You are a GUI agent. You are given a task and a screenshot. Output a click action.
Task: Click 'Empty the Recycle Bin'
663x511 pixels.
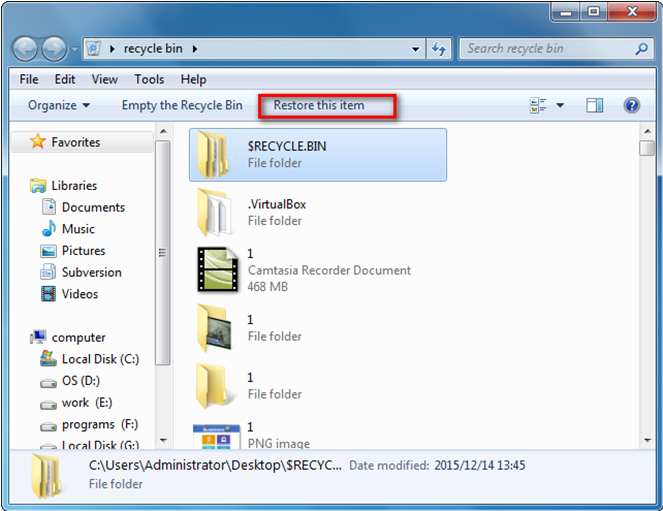[182, 105]
